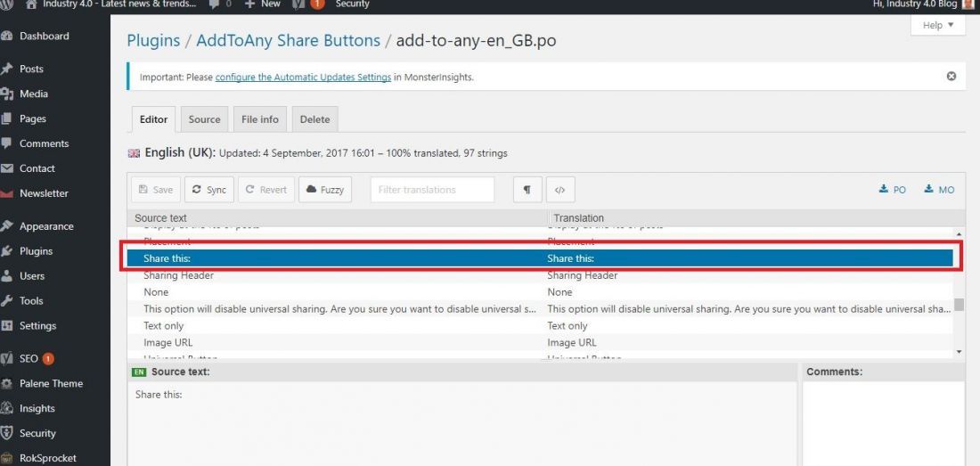
Task: Click the Revert button
Action: [266, 190]
